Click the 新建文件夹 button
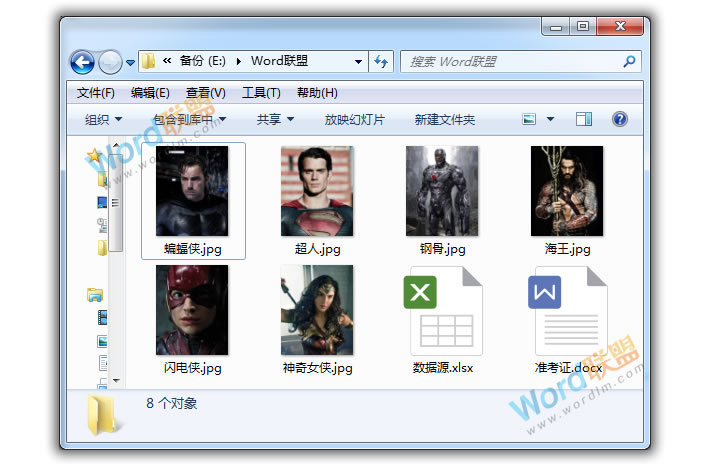The height and width of the screenshot is (470, 710). (445, 120)
